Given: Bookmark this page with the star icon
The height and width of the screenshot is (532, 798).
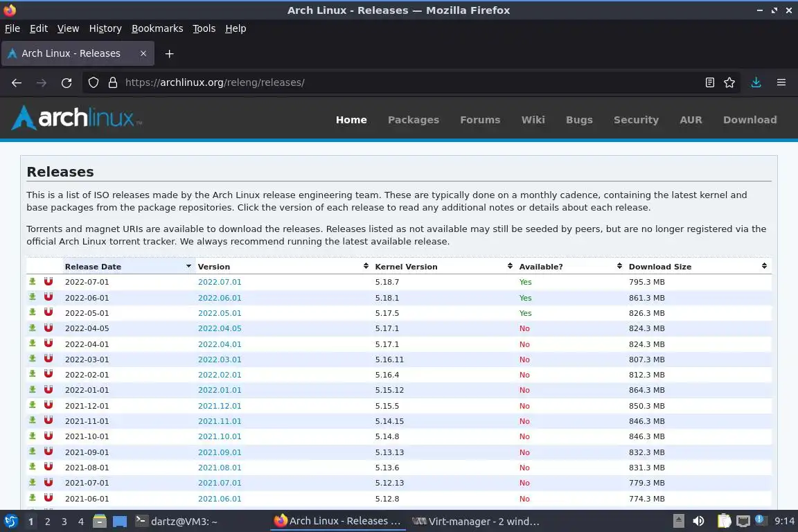Looking at the screenshot, I should point(729,82).
